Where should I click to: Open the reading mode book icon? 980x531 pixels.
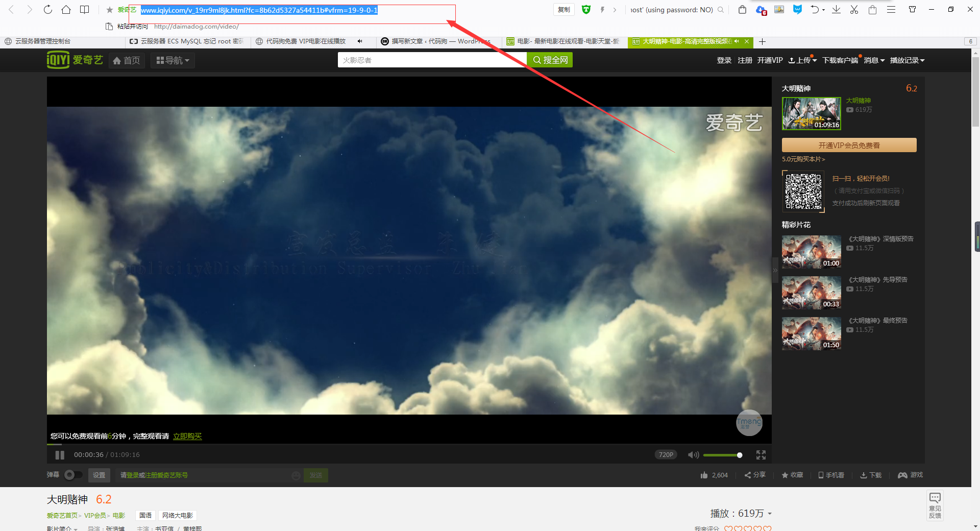(x=84, y=10)
